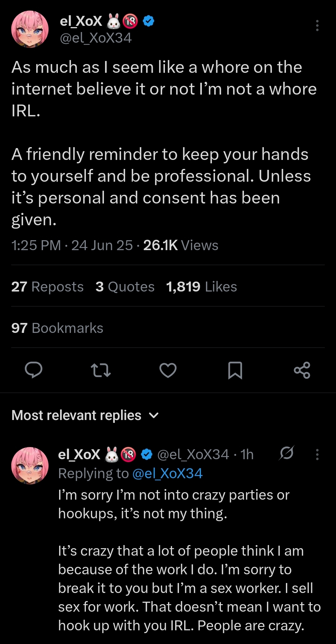Tap el_XoX display name on main post

[x=81, y=21]
